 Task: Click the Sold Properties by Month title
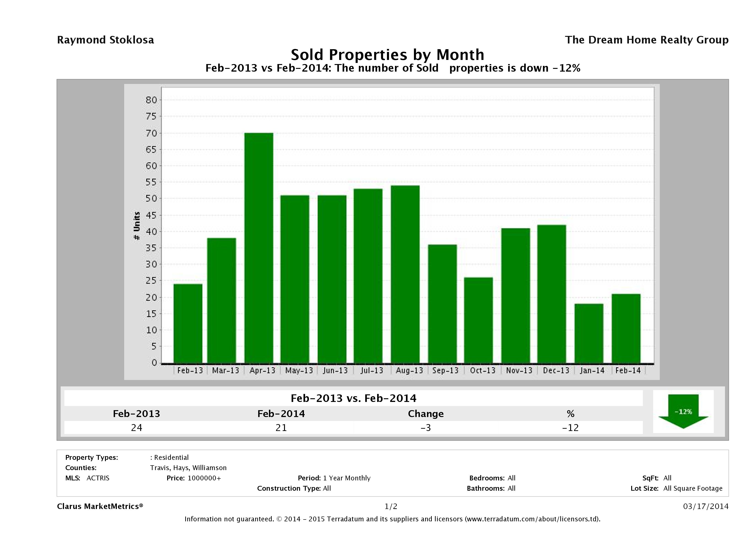point(387,55)
